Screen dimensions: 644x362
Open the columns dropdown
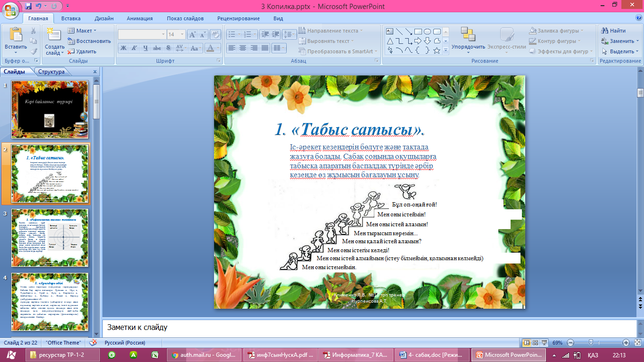(279, 48)
